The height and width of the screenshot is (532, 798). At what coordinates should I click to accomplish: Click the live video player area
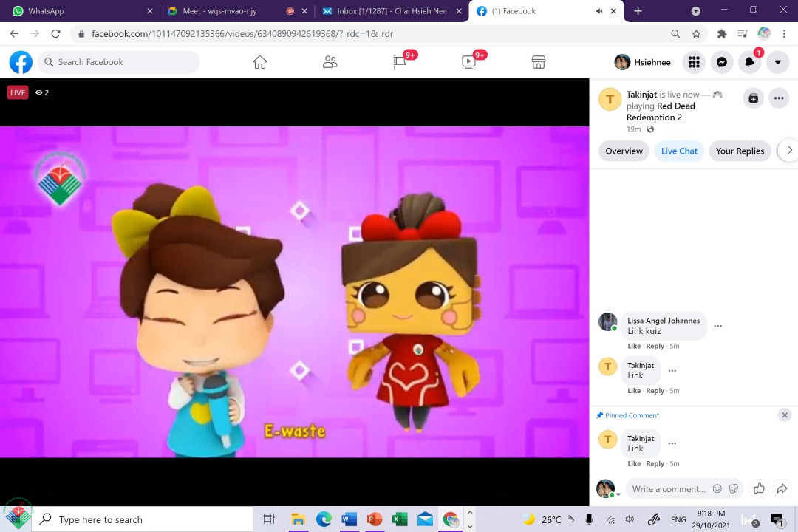pos(295,292)
